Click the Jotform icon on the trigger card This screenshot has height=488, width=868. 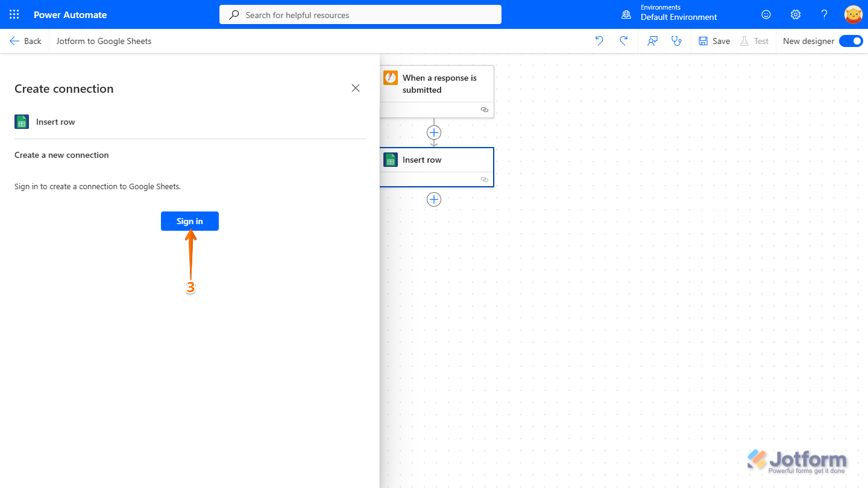click(x=390, y=78)
